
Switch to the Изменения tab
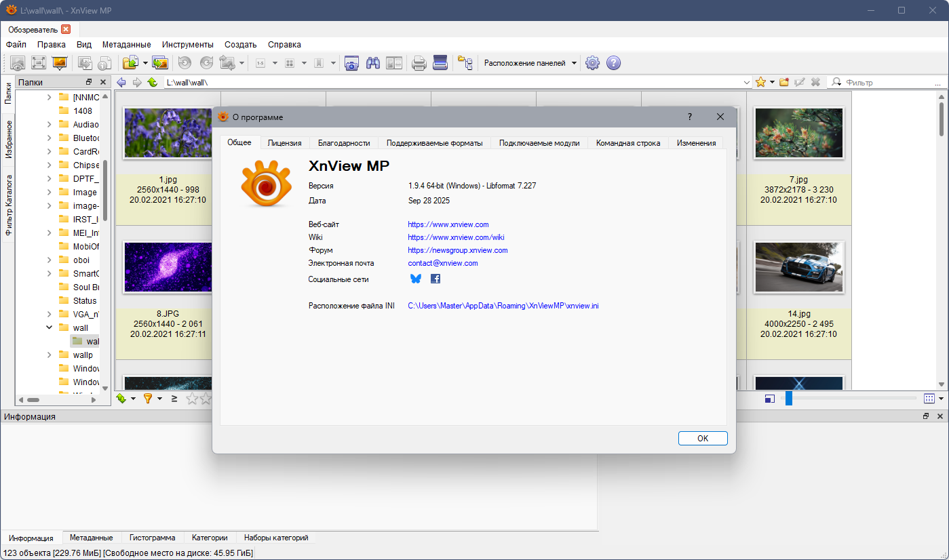696,143
